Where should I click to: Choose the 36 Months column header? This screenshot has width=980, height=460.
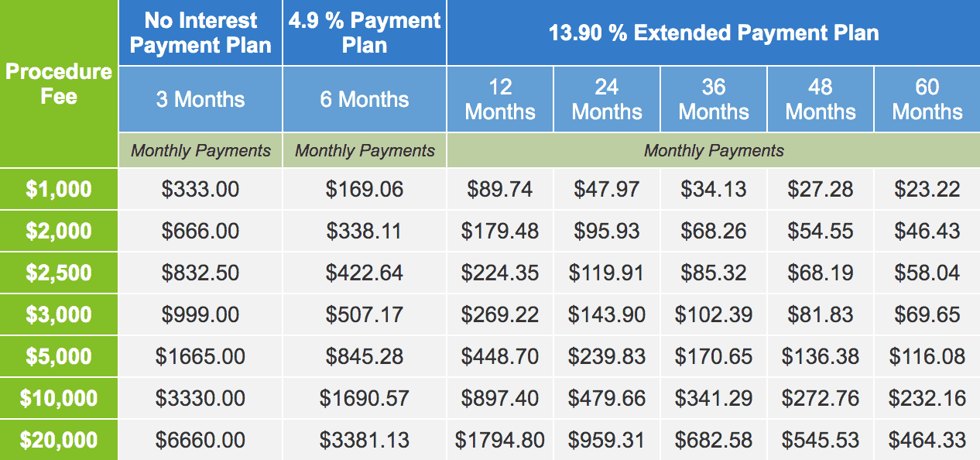714,99
